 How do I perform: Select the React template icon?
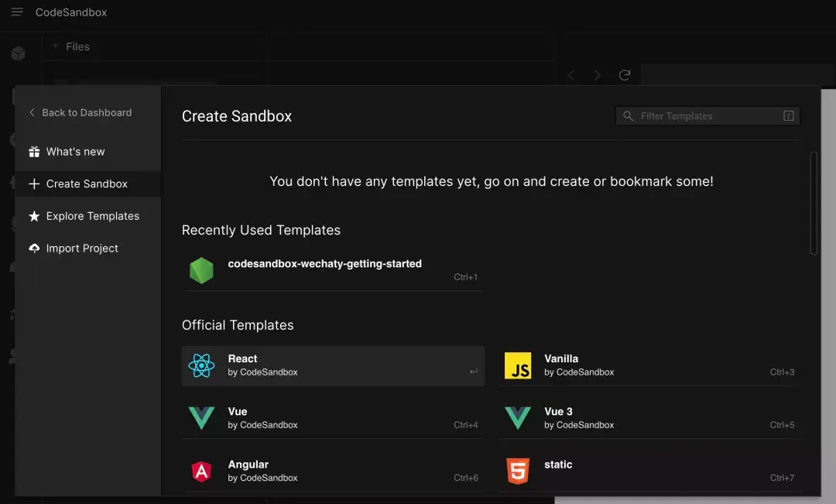pyautogui.click(x=201, y=365)
